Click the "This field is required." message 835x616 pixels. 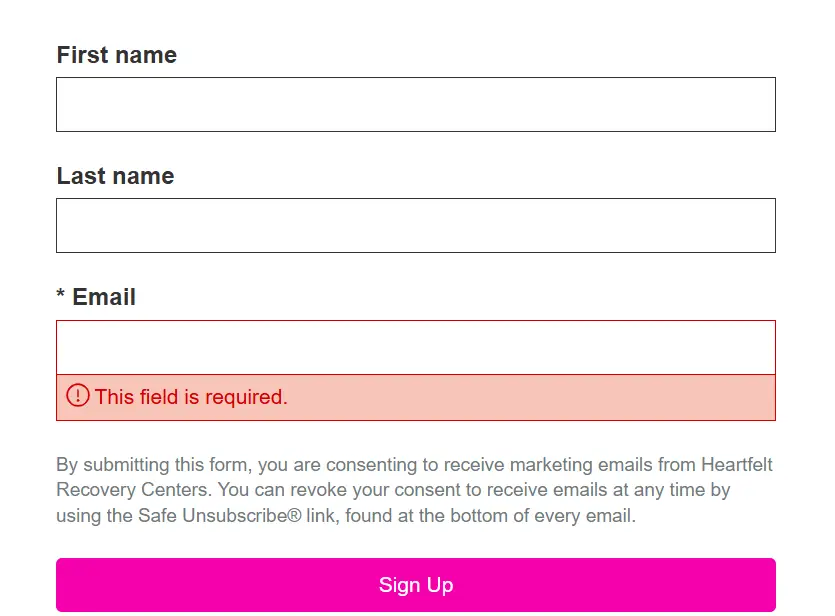coord(191,397)
